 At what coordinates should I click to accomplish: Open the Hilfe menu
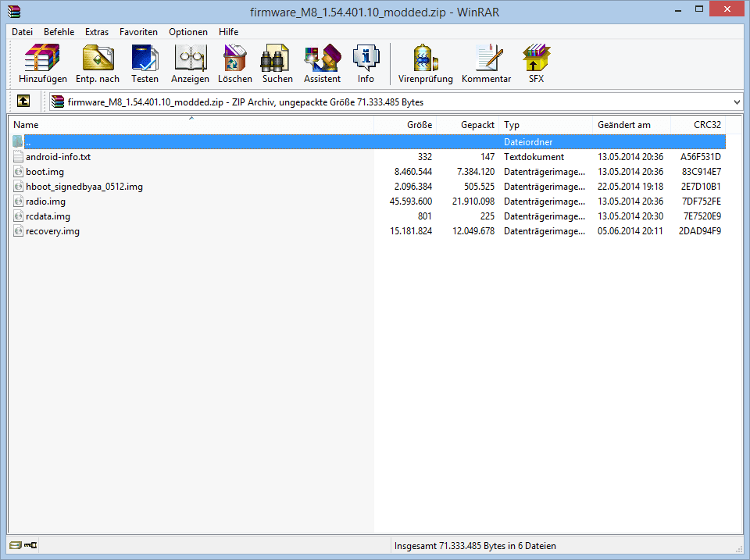click(228, 31)
